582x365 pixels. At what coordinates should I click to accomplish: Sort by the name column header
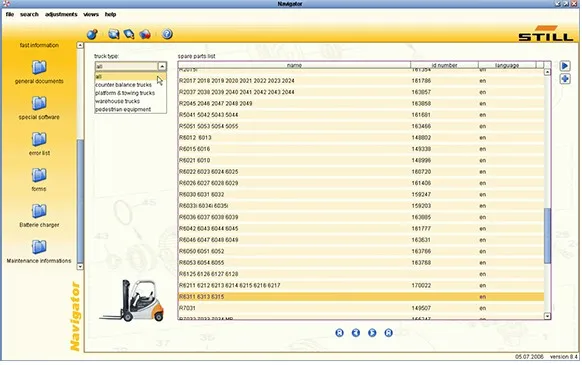[x=294, y=65]
